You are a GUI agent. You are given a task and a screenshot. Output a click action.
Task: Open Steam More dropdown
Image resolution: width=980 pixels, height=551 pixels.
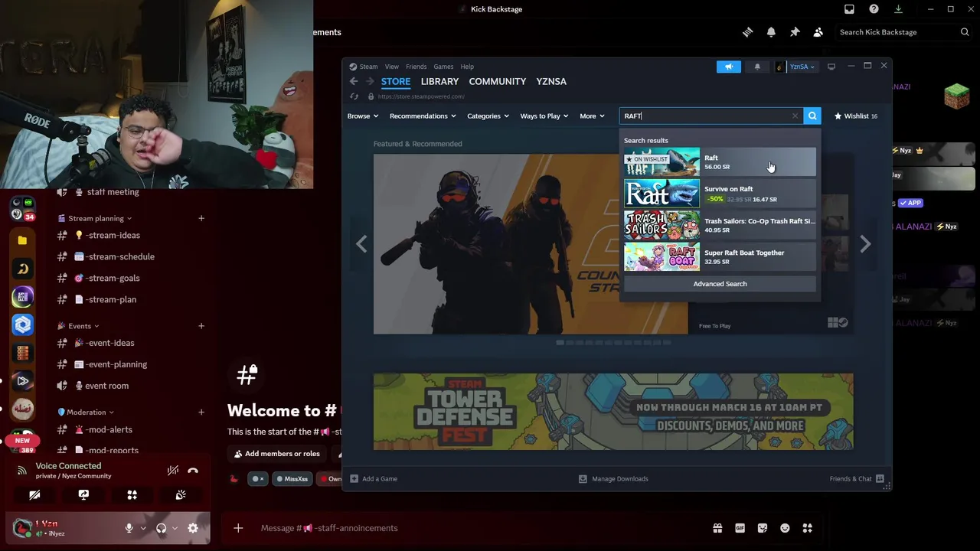tap(592, 116)
